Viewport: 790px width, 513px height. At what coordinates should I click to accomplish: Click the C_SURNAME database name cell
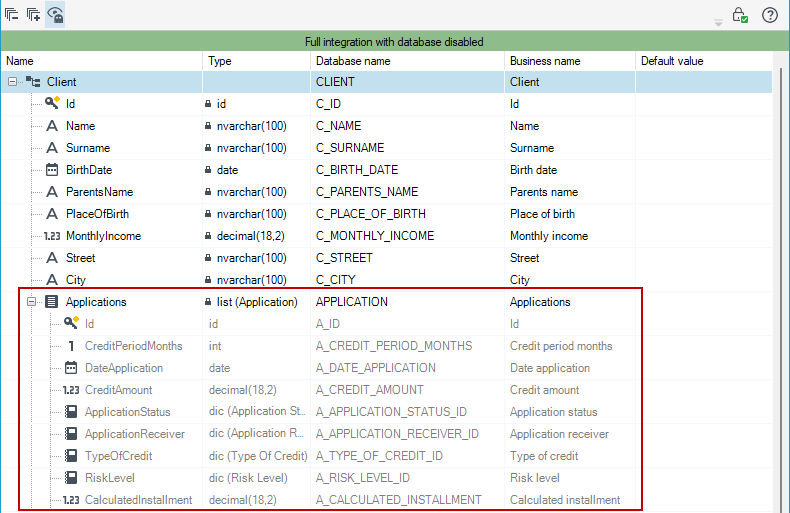click(x=407, y=148)
